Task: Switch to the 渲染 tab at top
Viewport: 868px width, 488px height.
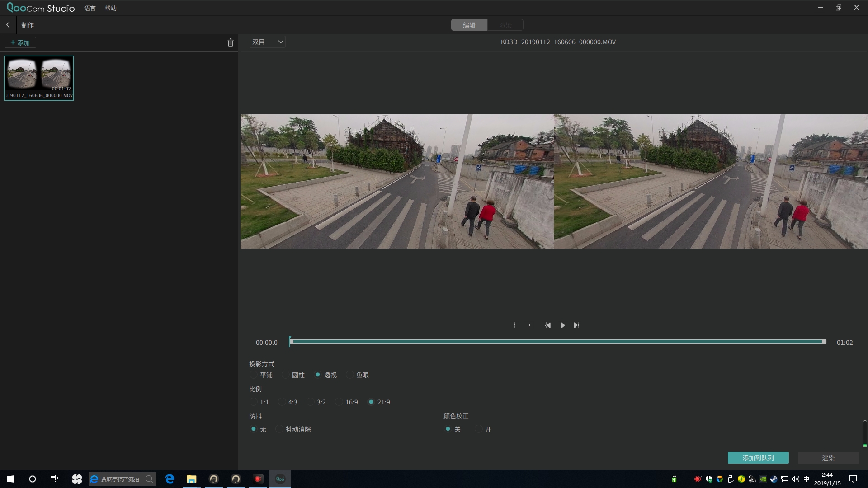Action: [x=505, y=25]
